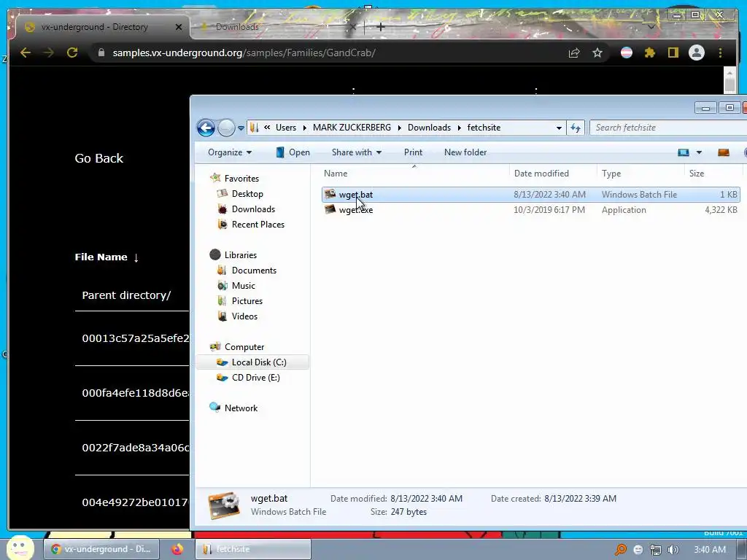Select the wget.bat file
The height and width of the screenshot is (560, 747).
[x=531, y=194]
